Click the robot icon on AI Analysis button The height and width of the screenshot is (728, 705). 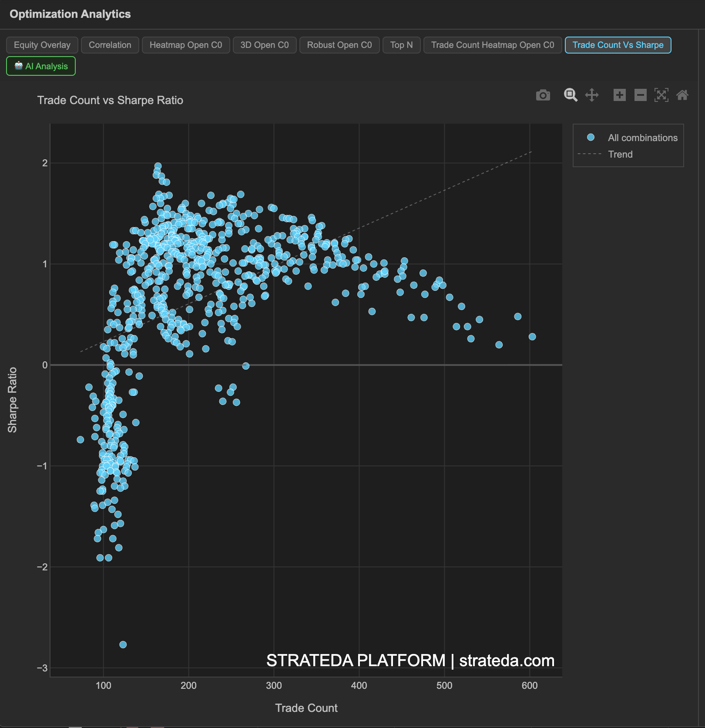tap(18, 66)
